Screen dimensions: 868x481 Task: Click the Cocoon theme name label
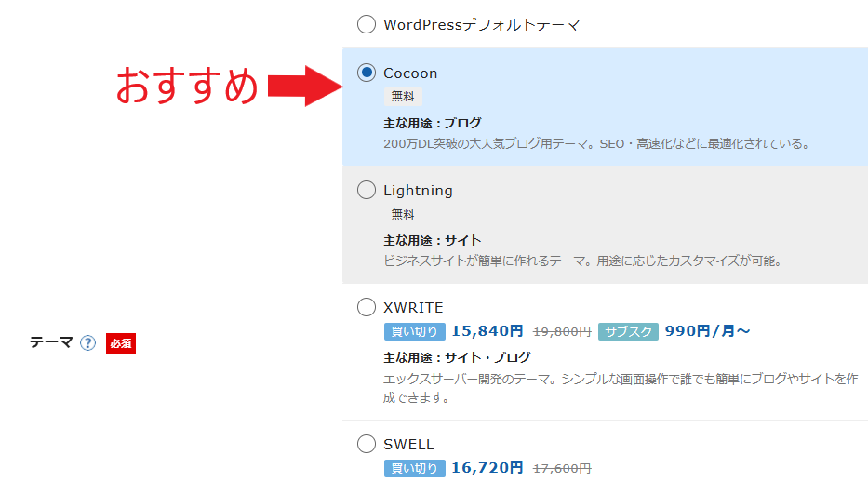[410, 73]
